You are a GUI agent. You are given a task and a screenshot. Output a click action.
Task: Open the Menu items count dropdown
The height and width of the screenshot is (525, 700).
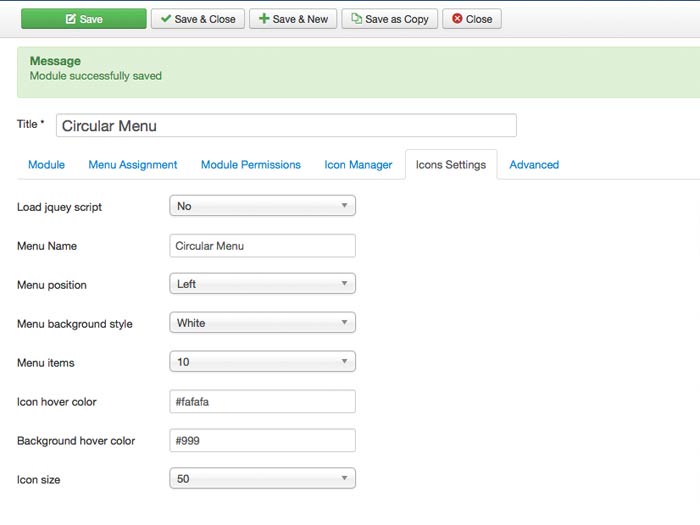point(263,362)
